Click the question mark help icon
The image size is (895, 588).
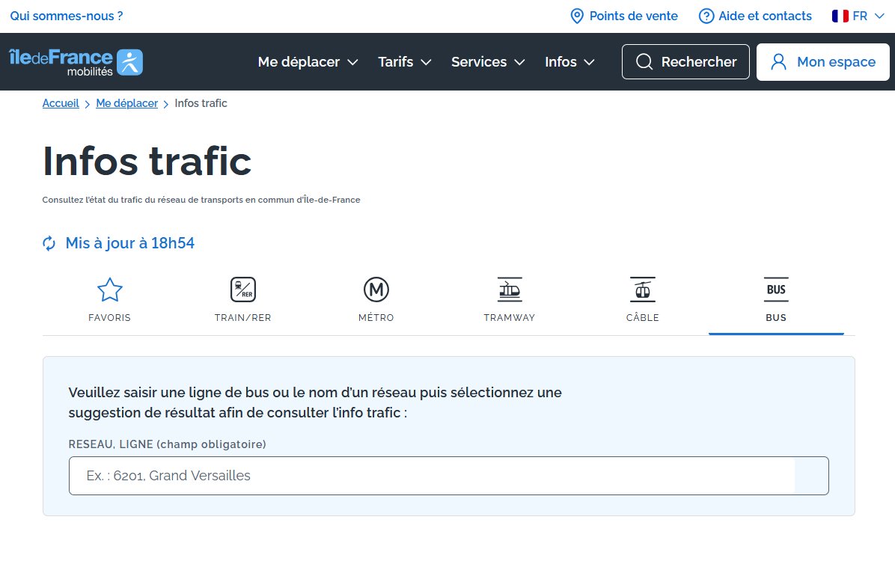pyautogui.click(x=706, y=16)
